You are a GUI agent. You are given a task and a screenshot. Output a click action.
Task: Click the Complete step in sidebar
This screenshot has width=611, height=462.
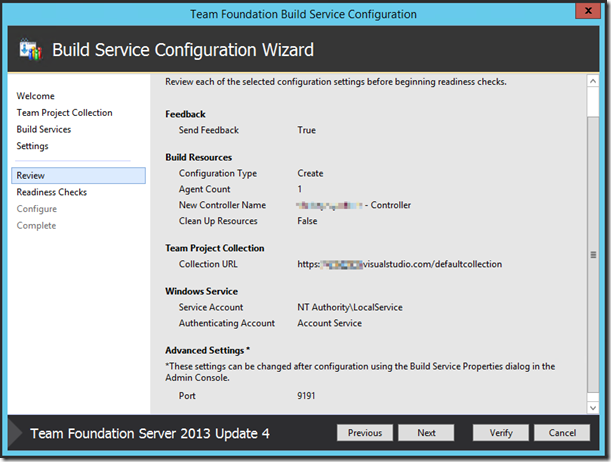[x=36, y=226]
